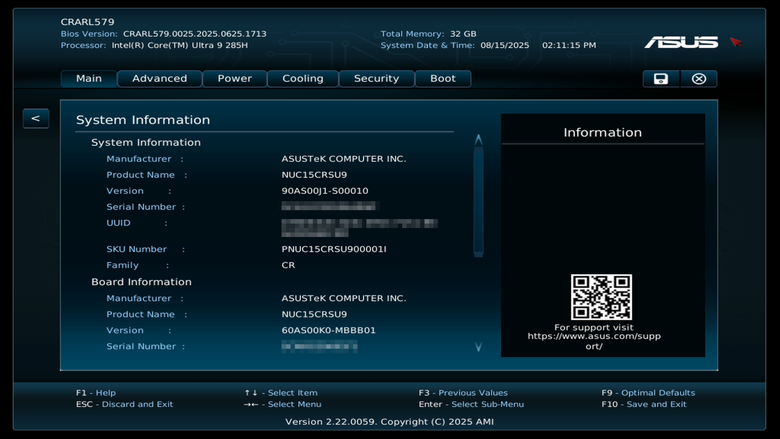This screenshot has height=439, width=780.
Task: Click the processor name Intel Core Ultra 9 285H
Action: (x=180, y=45)
